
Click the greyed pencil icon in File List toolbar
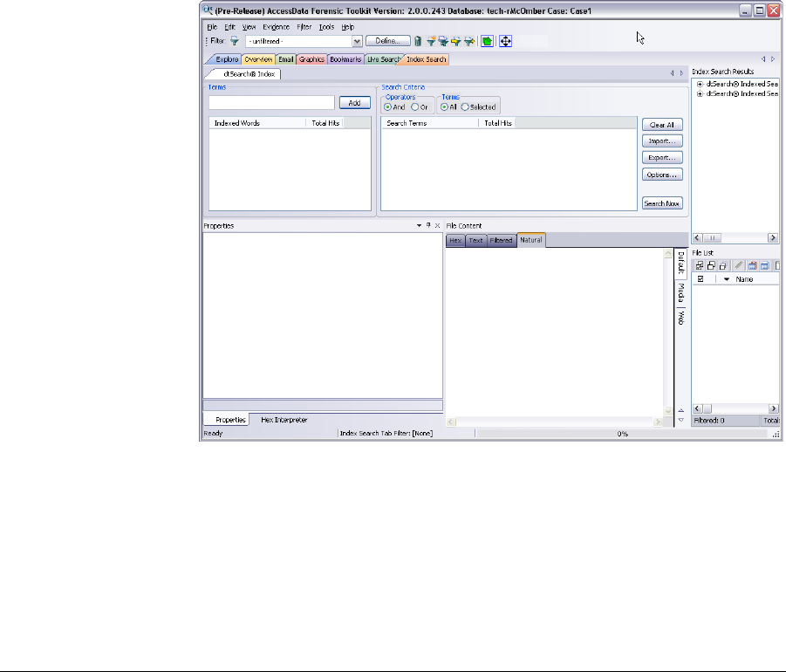coord(738,266)
